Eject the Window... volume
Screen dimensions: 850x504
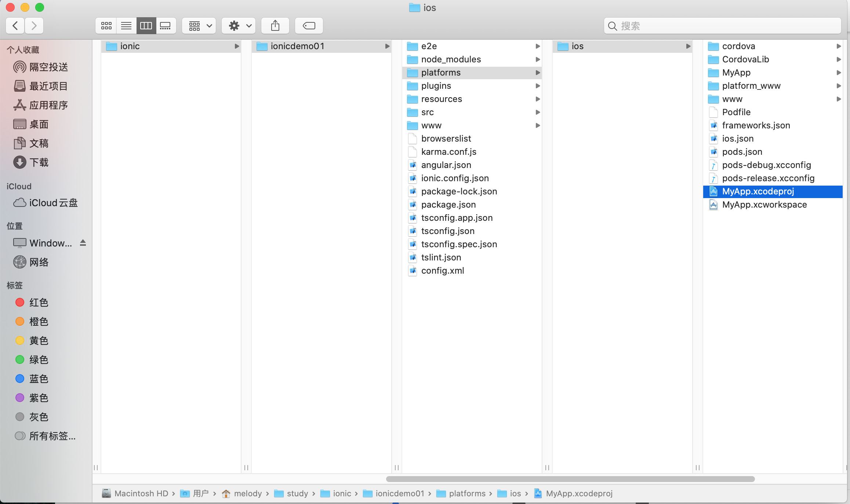(x=83, y=243)
